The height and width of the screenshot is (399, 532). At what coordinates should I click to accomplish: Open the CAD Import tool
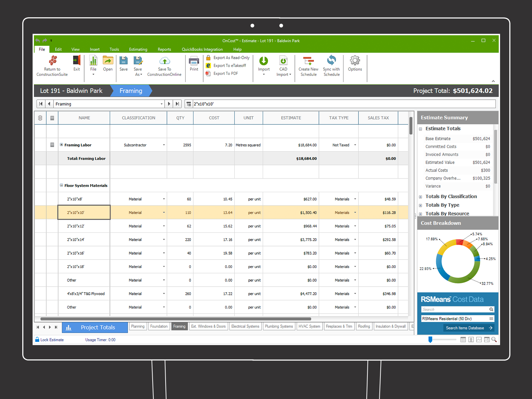coord(283,66)
